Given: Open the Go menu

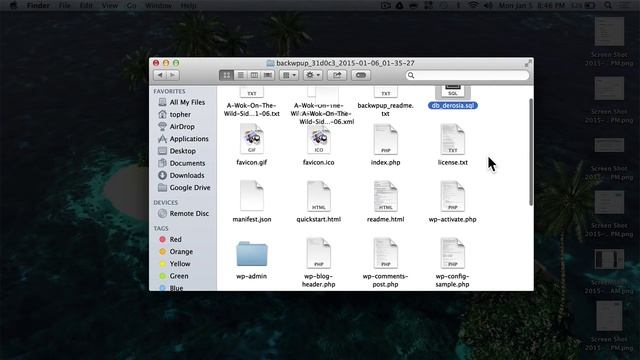Looking at the screenshot, I should pyautogui.click(x=131, y=5).
